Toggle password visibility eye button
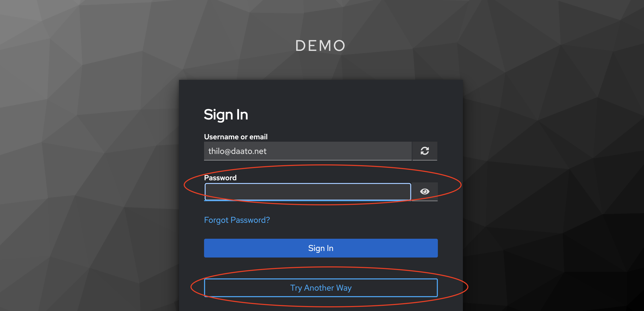Image resolution: width=644 pixels, height=311 pixels. [425, 192]
